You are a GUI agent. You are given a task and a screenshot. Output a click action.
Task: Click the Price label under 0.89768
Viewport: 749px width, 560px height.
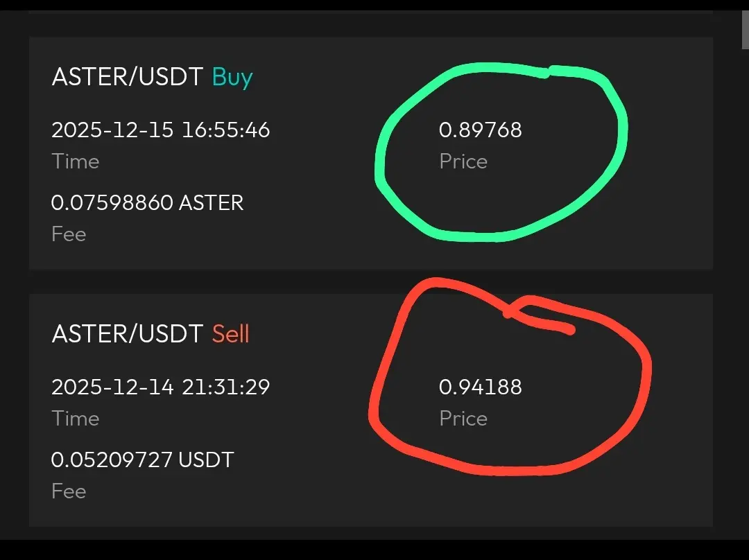pyautogui.click(x=463, y=161)
